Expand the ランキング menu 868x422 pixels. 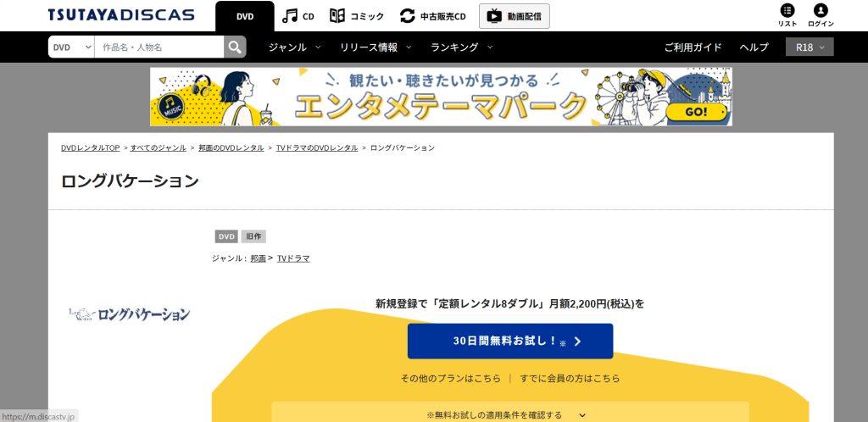[462, 47]
